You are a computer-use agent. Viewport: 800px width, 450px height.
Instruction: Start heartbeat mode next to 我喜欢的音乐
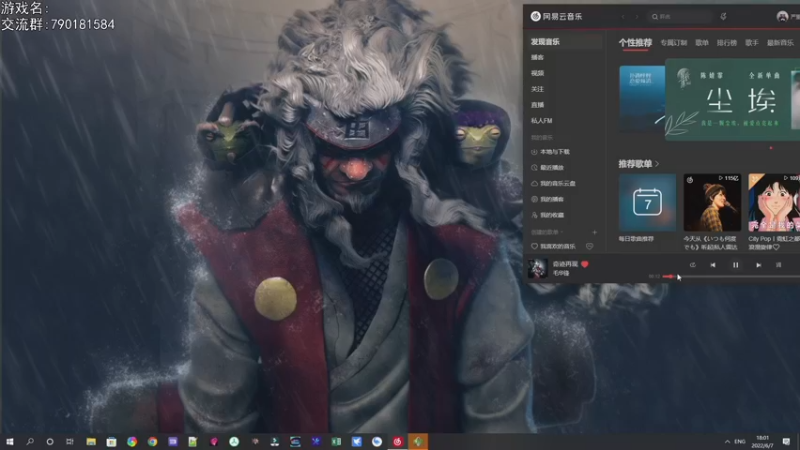point(589,246)
